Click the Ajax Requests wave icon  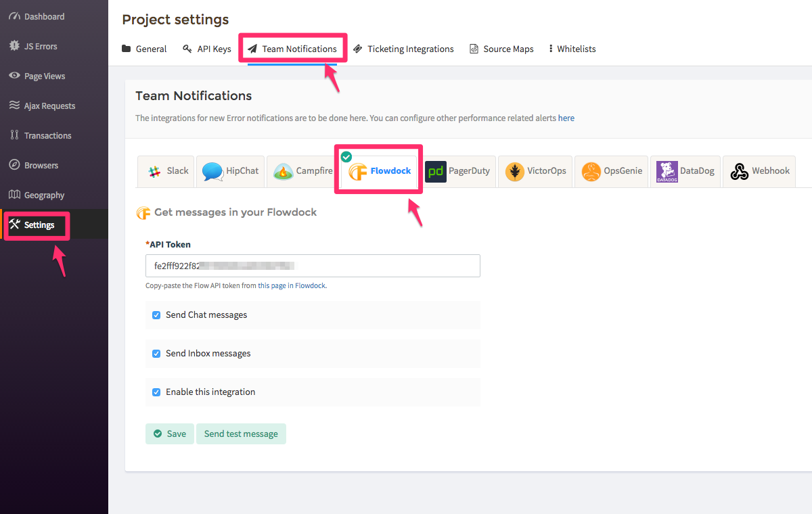click(14, 106)
